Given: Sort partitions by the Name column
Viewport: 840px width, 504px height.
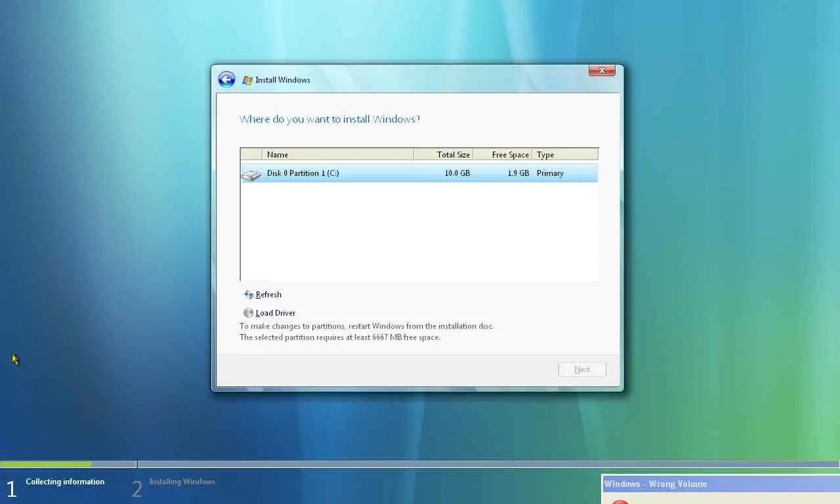Looking at the screenshot, I should tap(338, 154).
